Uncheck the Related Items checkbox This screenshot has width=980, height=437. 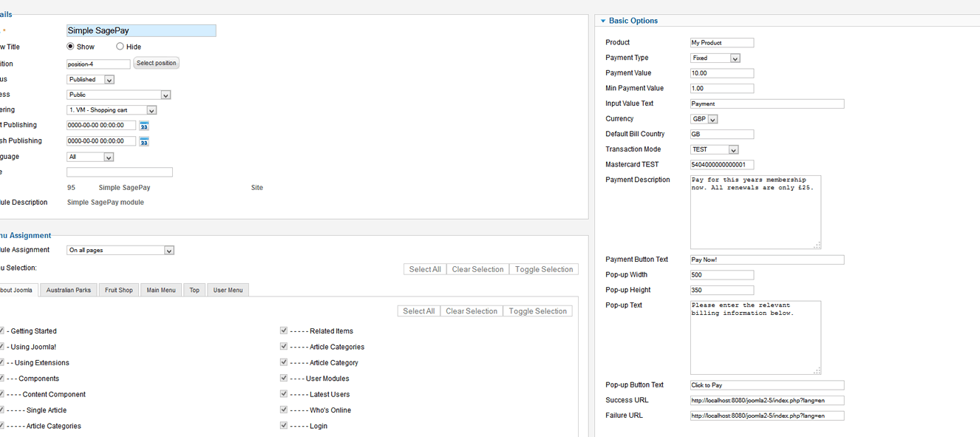pos(284,331)
